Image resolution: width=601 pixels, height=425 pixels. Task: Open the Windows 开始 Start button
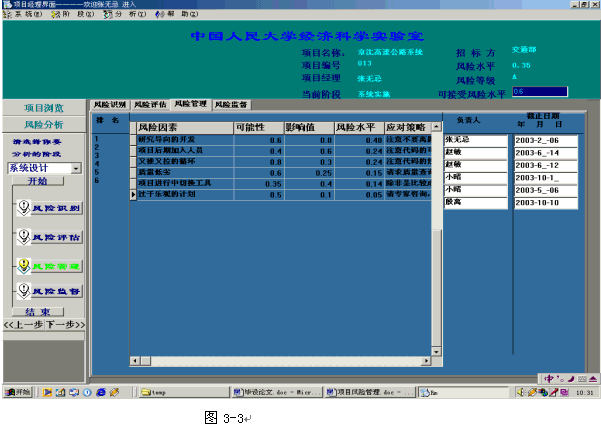point(18,392)
